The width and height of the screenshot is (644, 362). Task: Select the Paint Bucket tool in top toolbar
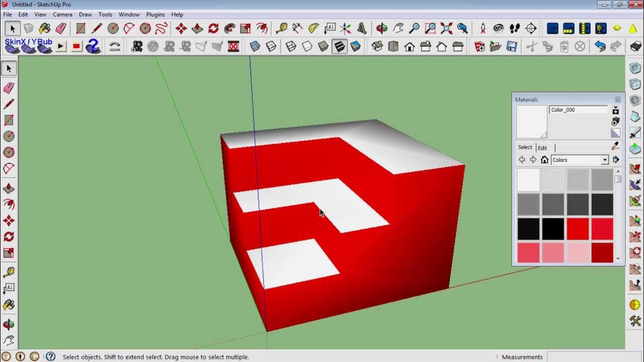point(45,29)
